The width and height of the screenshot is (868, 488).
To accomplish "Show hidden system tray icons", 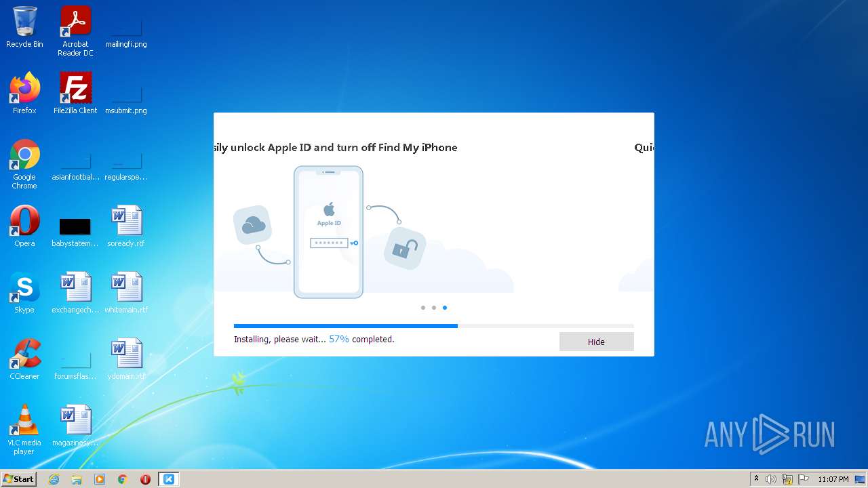I will pyautogui.click(x=756, y=479).
